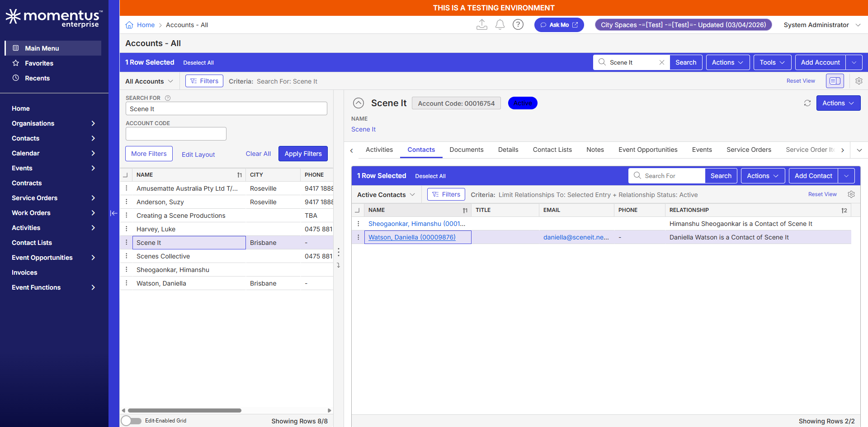
Task: Expand the System Administrator user menu
Action: point(822,25)
